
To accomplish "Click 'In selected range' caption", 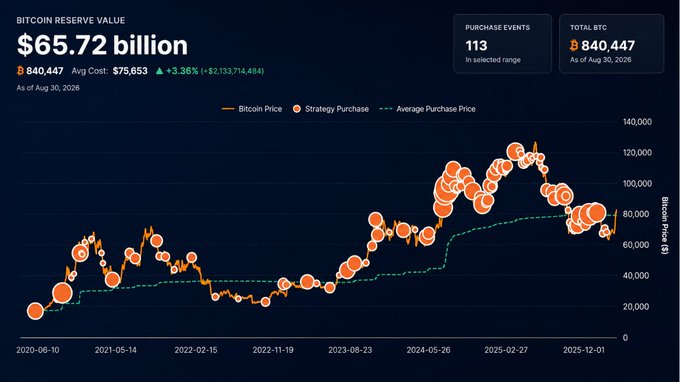I will pos(493,60).
